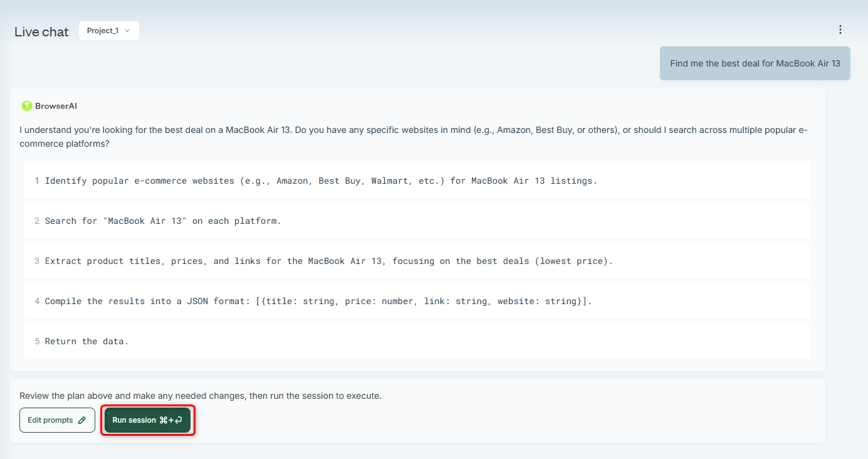This screenshot has height=459, width=868.
Task: Click the Run session button
Action: coord(147,420)
